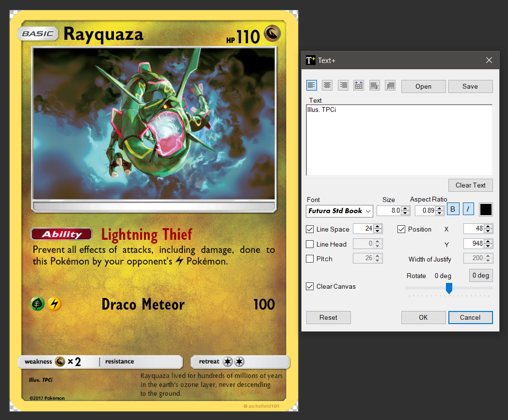This screenshot has height=420, width=508.
Task: Select the left text alignment icon
Action: pos(312,85)
